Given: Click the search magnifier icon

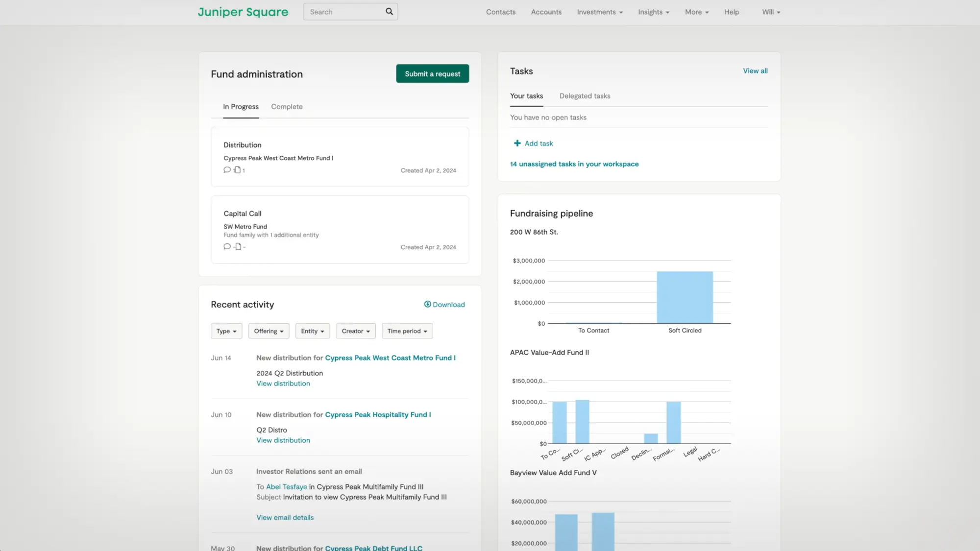Looking at the screenshot, I should pyautogui.click(x=389, y=11).
